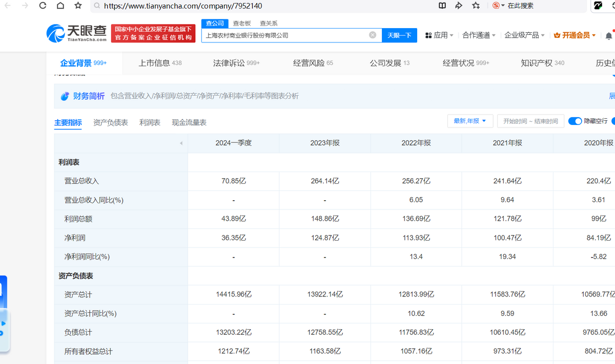Click the red 国家中小企业发展子基金旗下 banner

coord(153,33)
